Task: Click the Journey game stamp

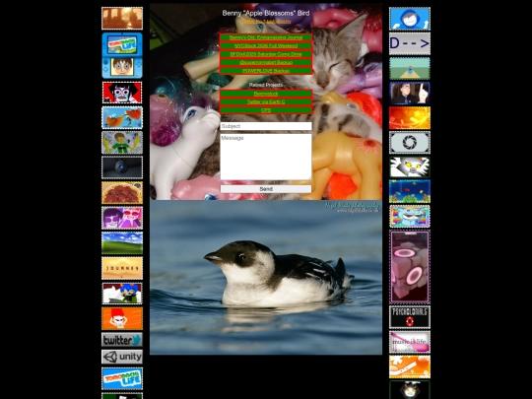Action: coord(122,268)
